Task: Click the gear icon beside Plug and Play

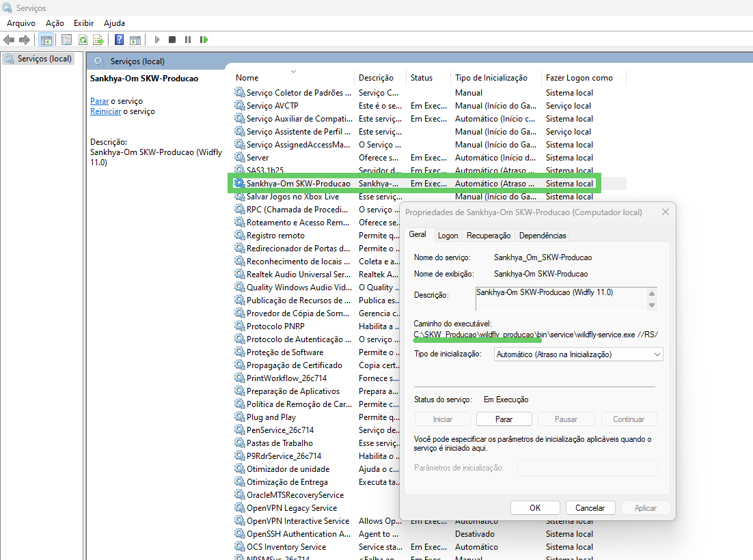Action: point(239,417)
